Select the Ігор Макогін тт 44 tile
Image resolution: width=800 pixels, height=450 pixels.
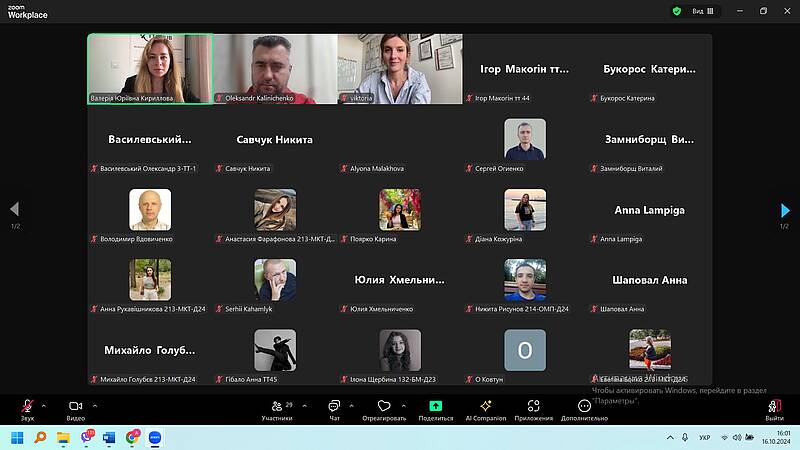[x=525, y=69]
